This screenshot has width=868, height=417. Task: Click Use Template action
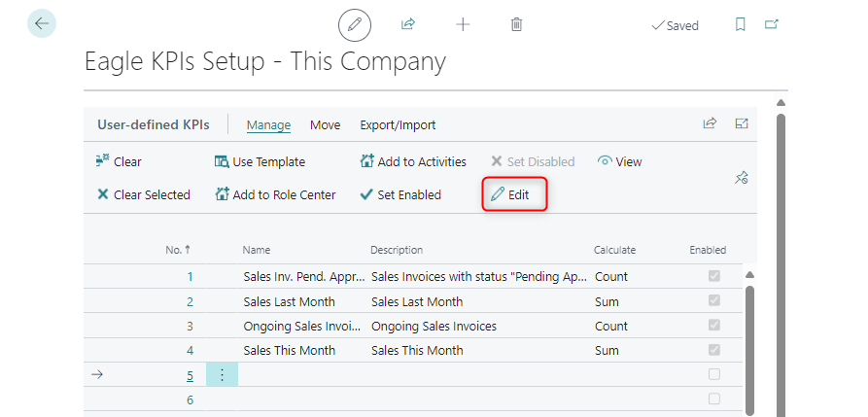click(260, 161)
